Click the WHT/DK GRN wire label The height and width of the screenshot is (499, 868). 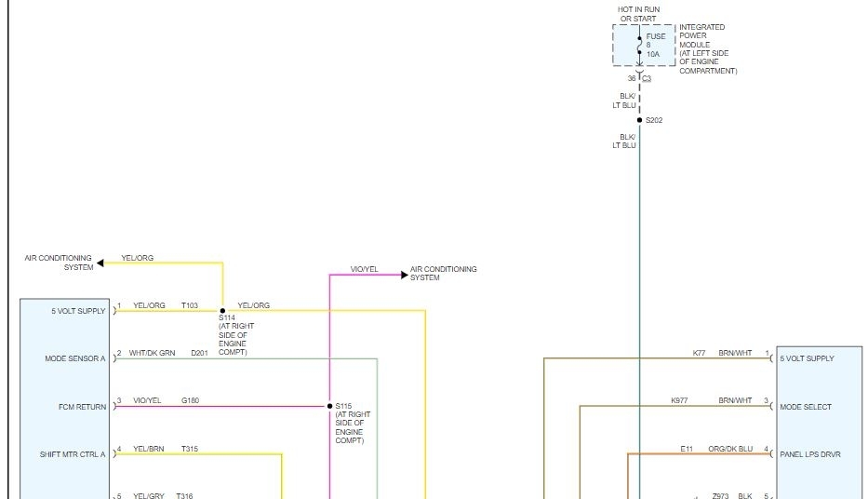152,354
